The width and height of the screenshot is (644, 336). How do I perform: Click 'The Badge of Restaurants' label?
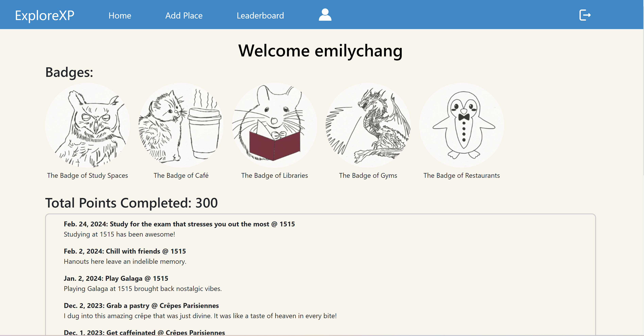click(462, 176)
